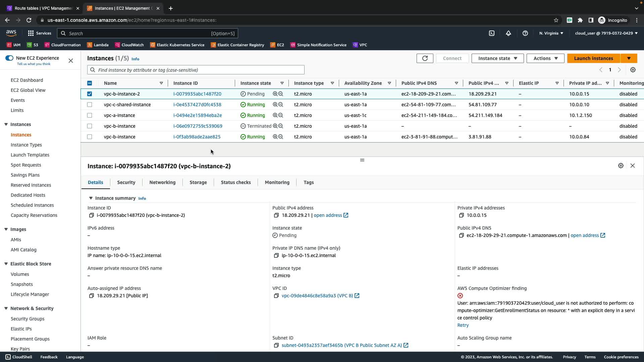
Task: Copy the instance ID in summary
Action: click(91, 215)
